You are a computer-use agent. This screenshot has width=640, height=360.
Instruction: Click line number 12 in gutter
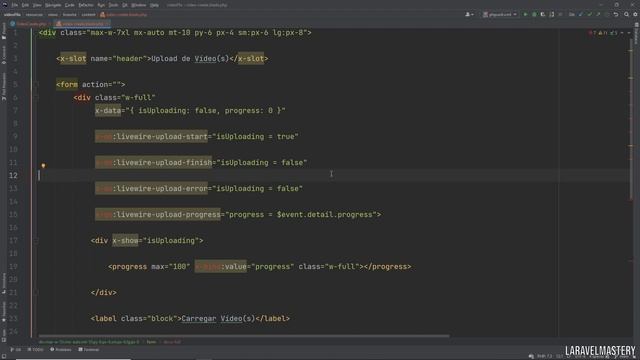tap(13, 176)
